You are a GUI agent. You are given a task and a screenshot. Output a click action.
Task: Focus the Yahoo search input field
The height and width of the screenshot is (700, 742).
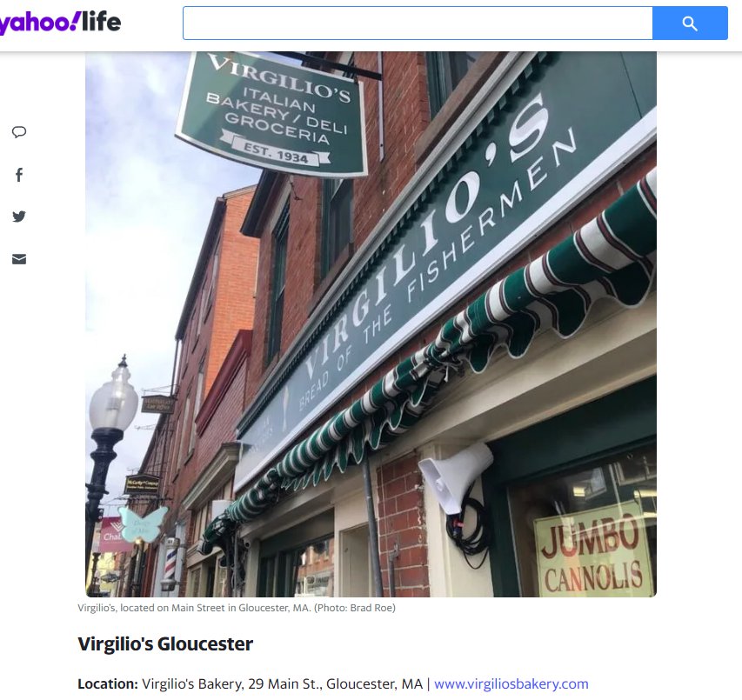coord(418,23)
